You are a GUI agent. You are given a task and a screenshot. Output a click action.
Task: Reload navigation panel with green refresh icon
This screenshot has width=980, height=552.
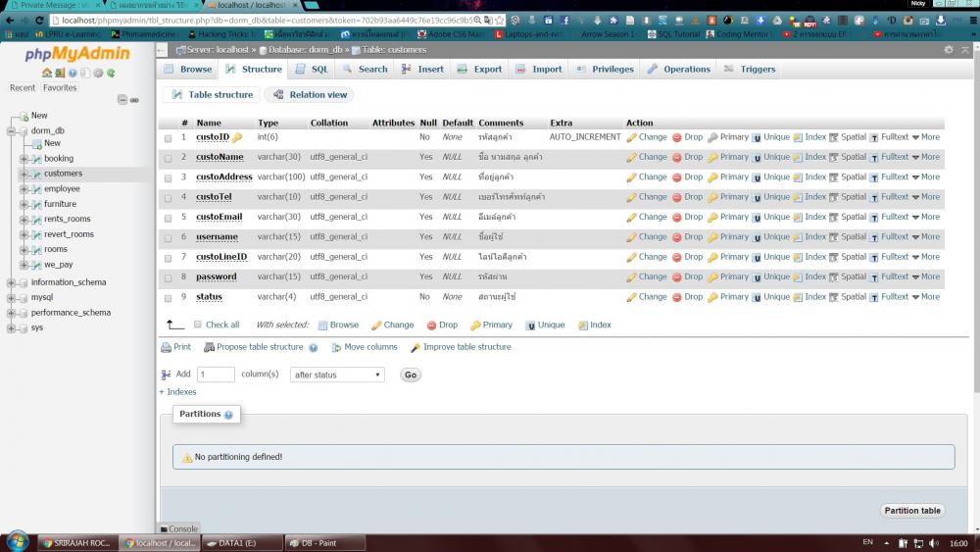111,74
